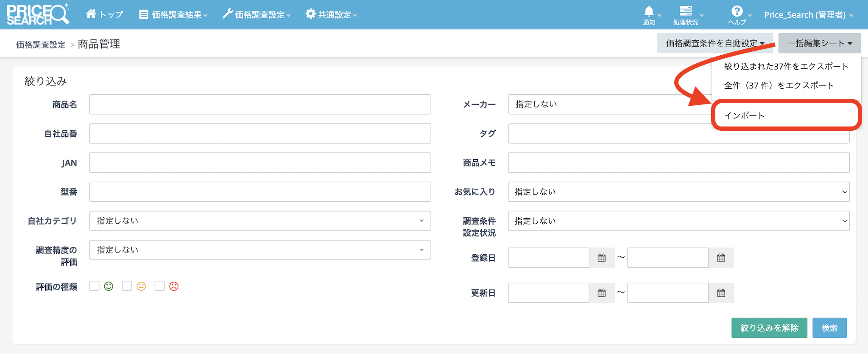Check the green smiley rating checkbox
868x354 pixels.
click(95, 286)
